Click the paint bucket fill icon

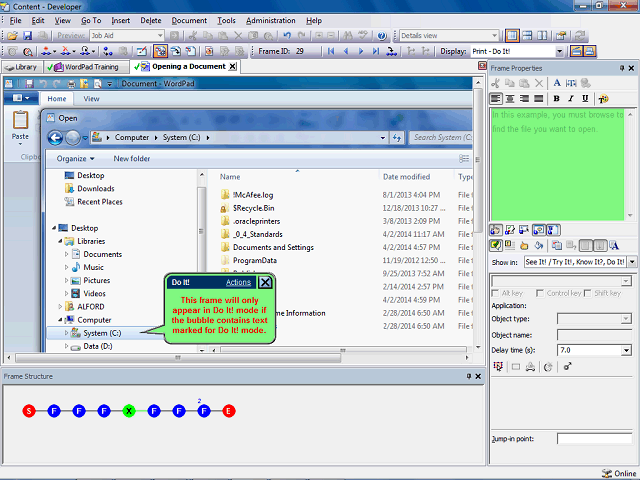point(539,245)
